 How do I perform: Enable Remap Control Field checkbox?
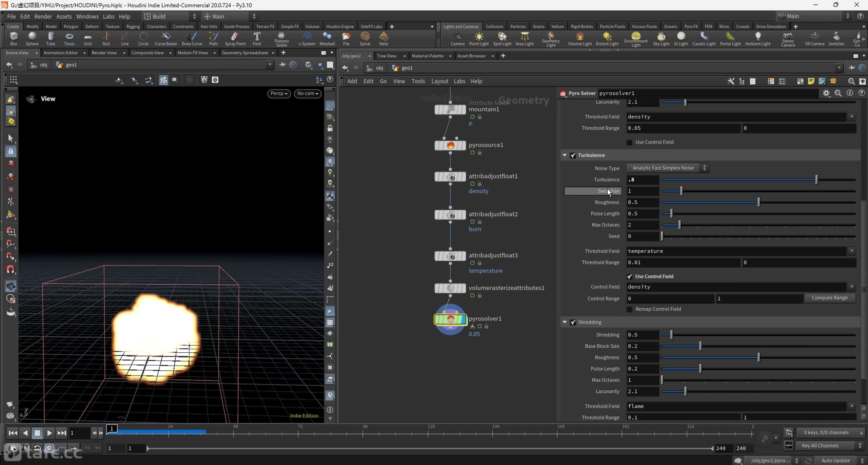tap(630, 309)
